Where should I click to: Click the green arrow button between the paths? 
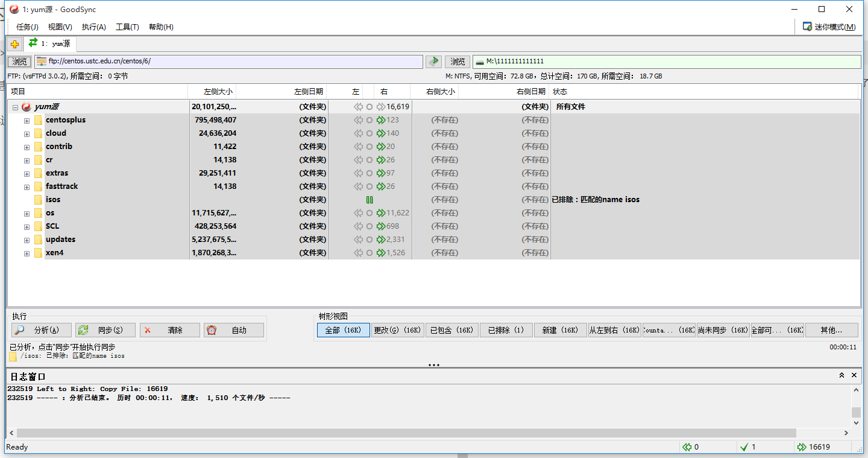click(x=433, y=62)
